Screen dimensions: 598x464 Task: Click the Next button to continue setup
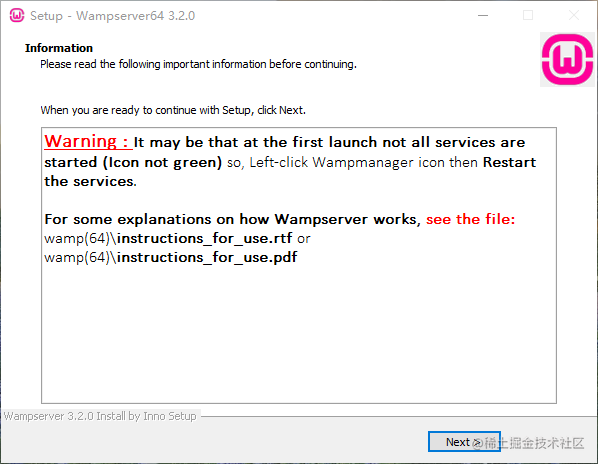pyautogui.click(x=464, y=442)
